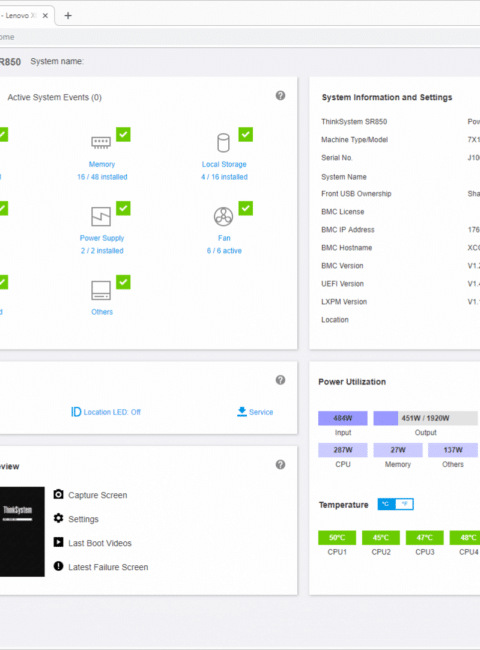480x650 pixels.
Task: Click the Last Boot Videos play icon
Action: (58, 542)
